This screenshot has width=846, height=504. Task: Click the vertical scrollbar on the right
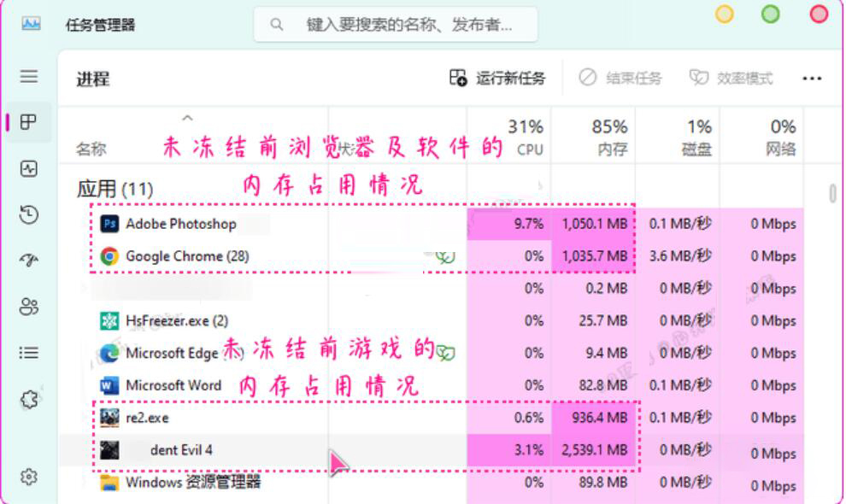832,194
